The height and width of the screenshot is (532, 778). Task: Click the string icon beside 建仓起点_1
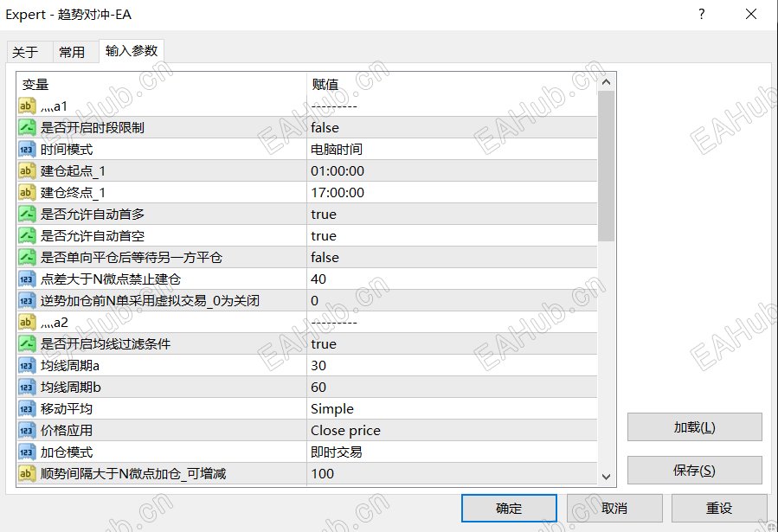pyautogui.click(x=27, y=170)
